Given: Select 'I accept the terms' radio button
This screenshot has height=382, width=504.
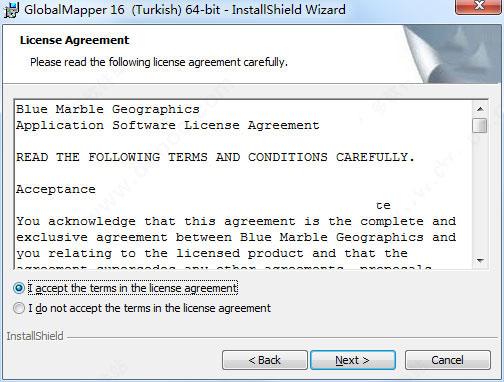Looking at the screenshot, I should click(19, 288).
